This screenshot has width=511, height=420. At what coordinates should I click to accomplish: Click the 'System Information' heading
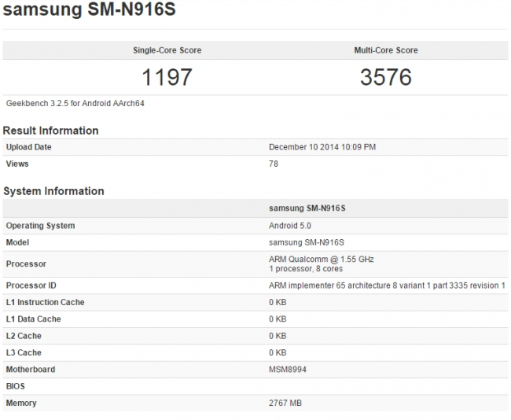pyautogui.click(x=53, y=191)
